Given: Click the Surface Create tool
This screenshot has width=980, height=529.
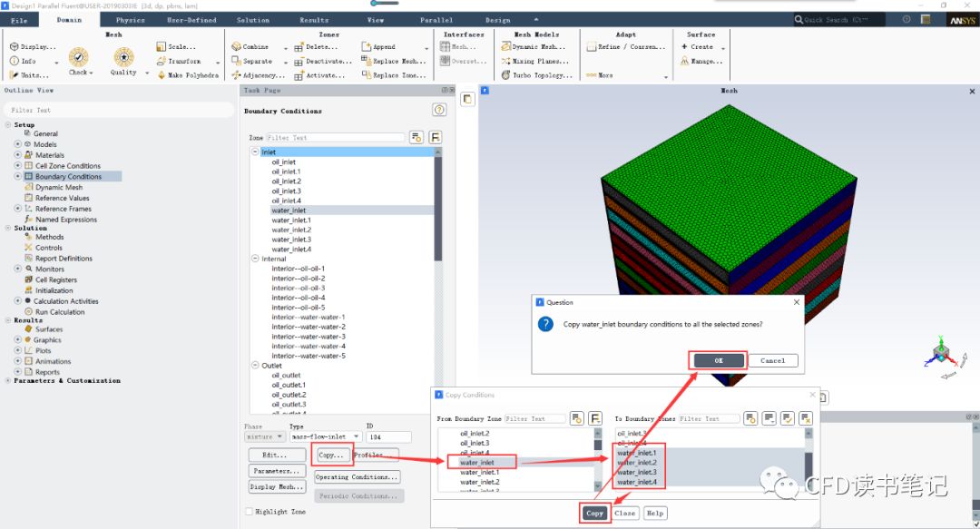Looking at the screenshot, I should [x=698, y=47].
